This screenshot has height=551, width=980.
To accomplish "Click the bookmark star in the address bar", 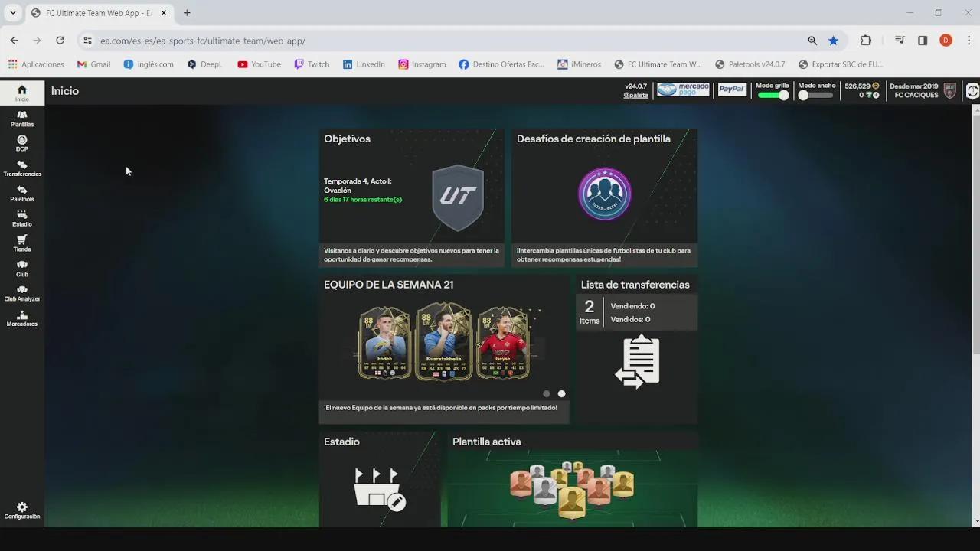I will point(833,41).
